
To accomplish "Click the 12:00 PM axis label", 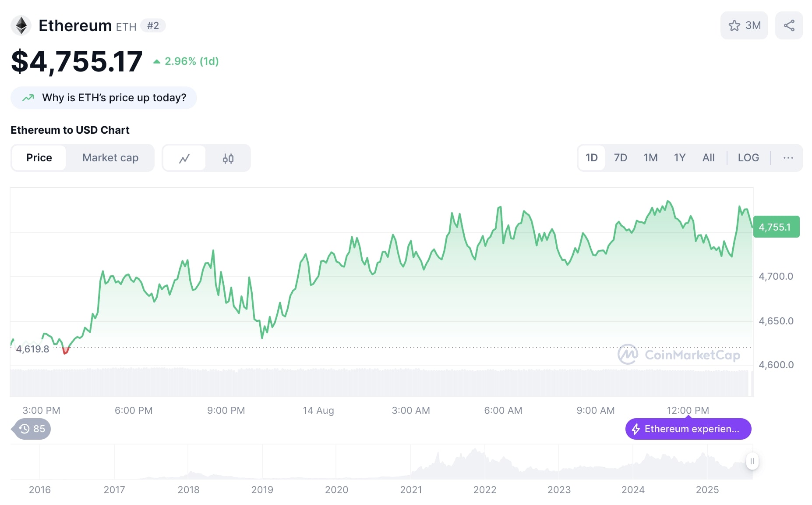I will 688,411.
